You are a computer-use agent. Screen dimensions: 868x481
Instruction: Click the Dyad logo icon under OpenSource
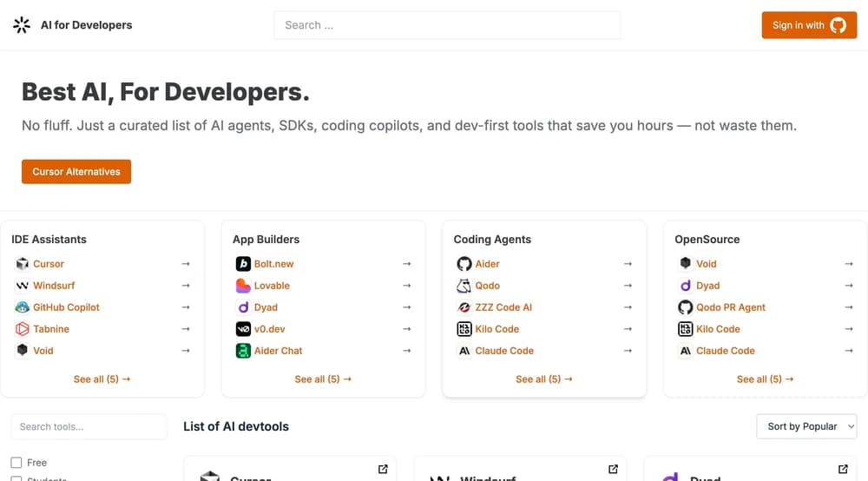coord(686,286)
